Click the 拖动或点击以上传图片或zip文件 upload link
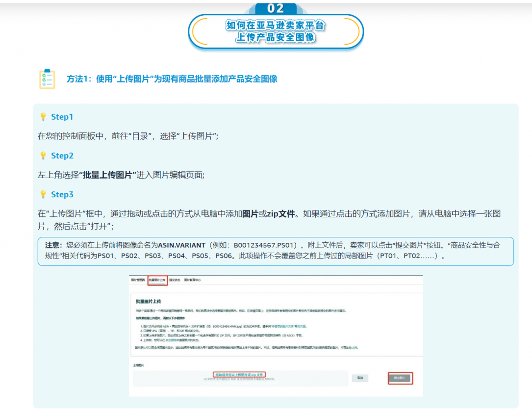532x417 pixels. click(x=239, y=375)
